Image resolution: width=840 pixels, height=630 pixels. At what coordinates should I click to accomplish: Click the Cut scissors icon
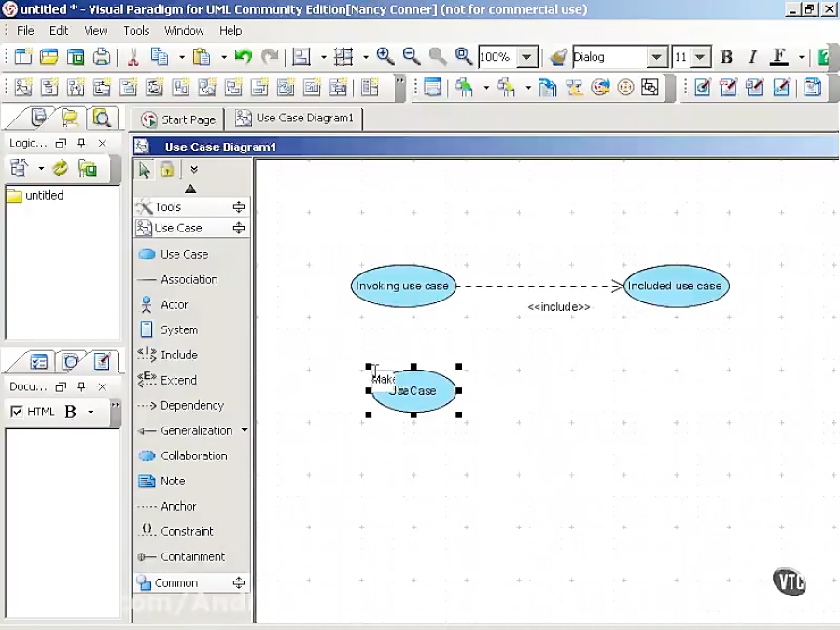click(x=133, y=57)
